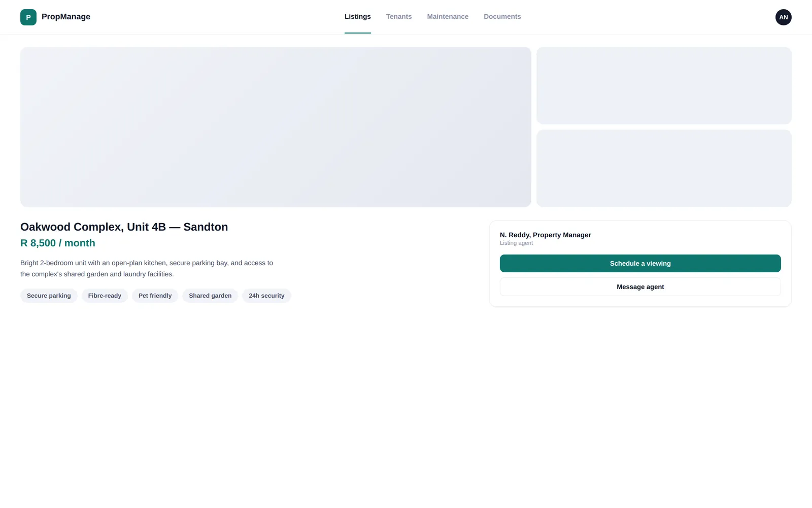The height and width of the screenshot is (508, 812).
Task: Select the Fibre-ready tag
Action: point(105,296)
